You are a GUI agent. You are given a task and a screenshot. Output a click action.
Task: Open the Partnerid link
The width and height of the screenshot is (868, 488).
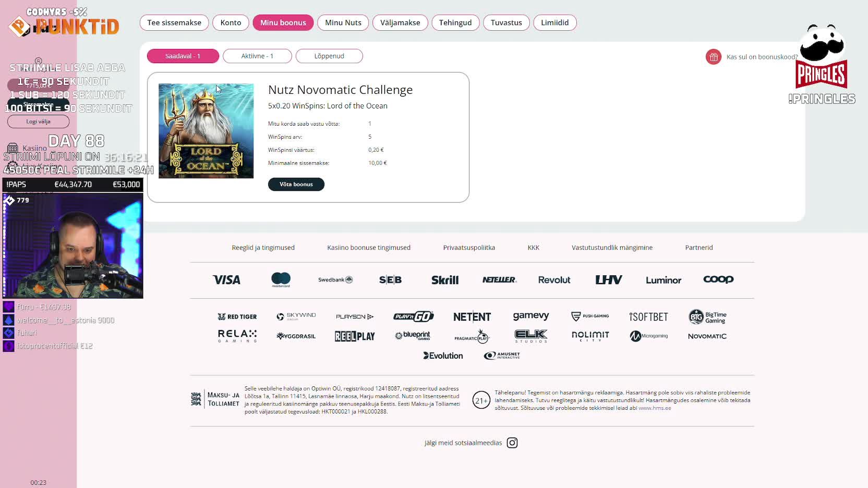699,248
